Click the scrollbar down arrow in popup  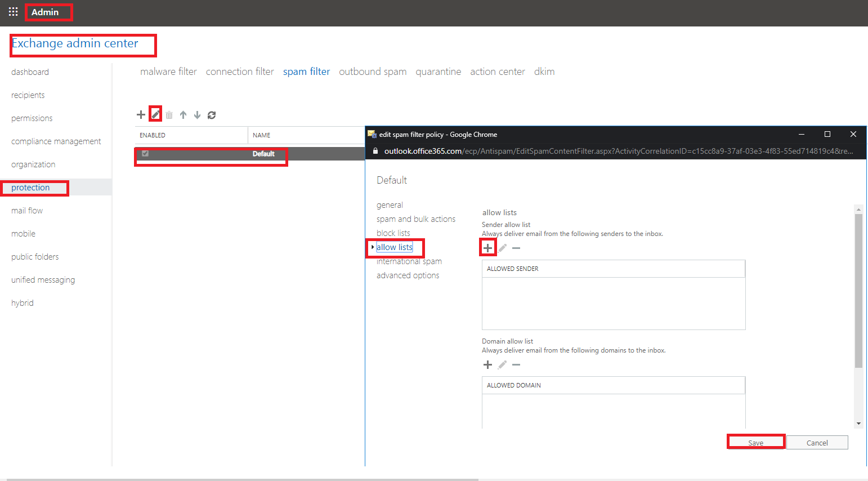pyautogui.click(x=858, y=424)
